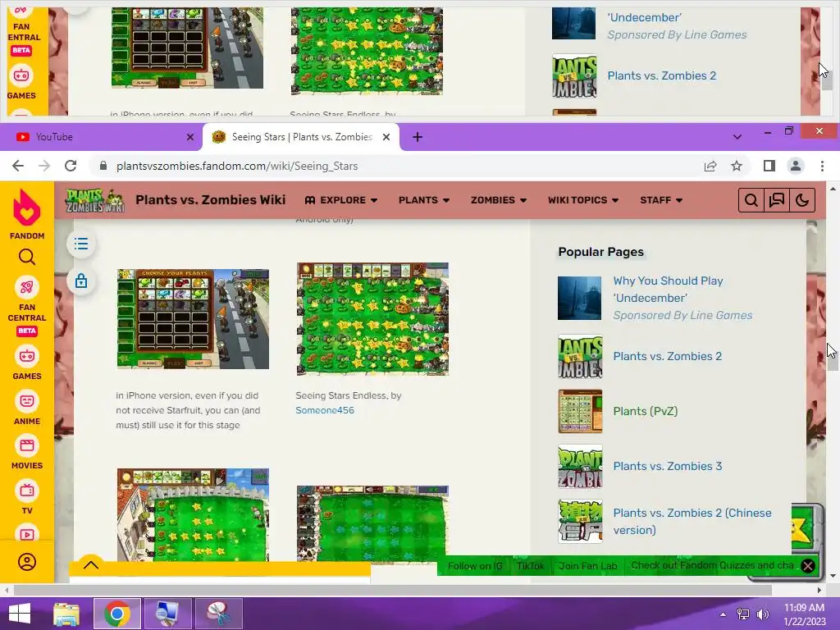Reload the current page
Screen dimensions: 840x630
click(x=71, y=166)
